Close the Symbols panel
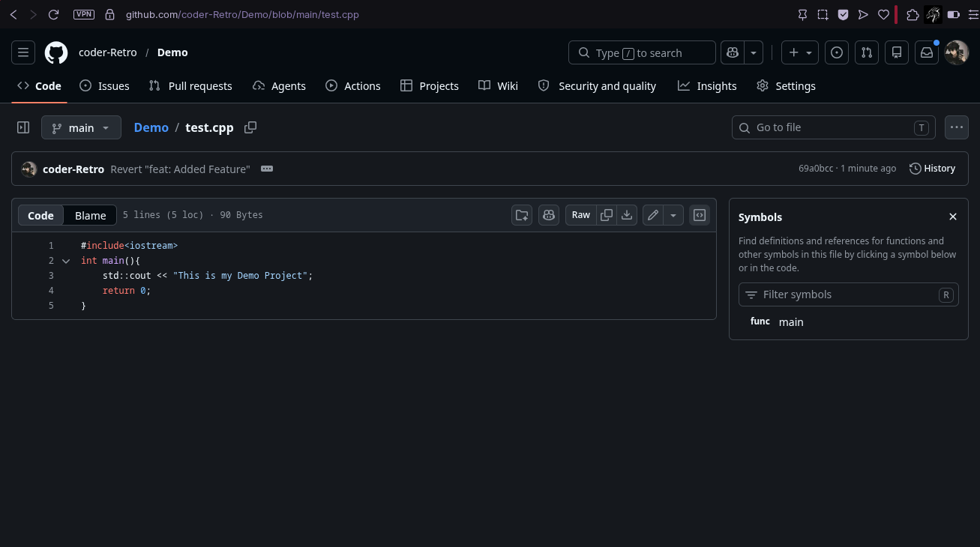 click(x=953, y=217)
